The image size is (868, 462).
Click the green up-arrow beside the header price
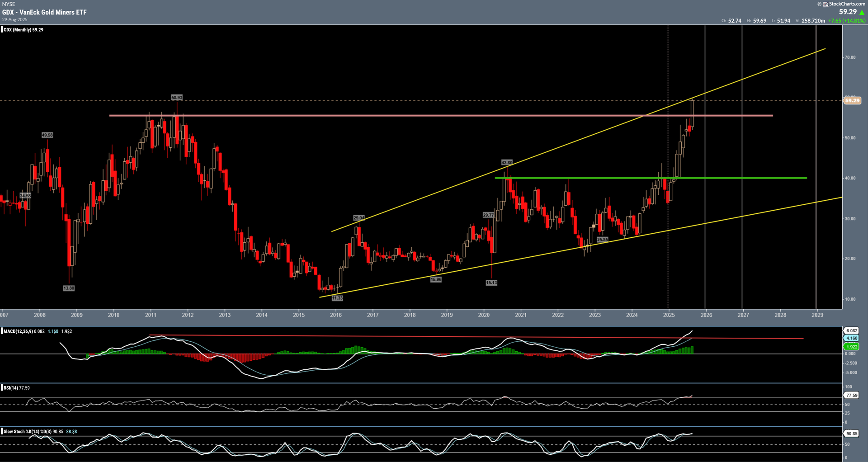tap(862, 12)
